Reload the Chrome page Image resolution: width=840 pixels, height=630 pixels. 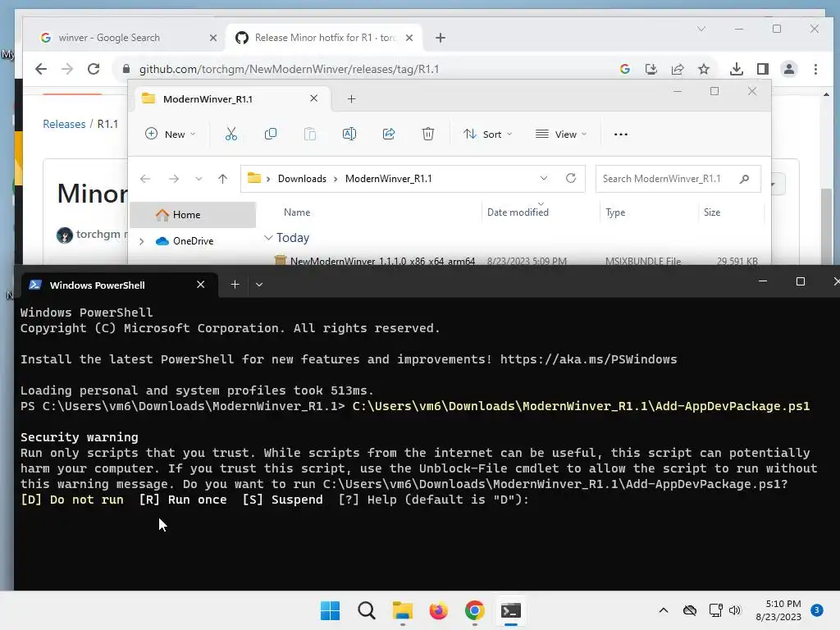click(x=94, y=69)
